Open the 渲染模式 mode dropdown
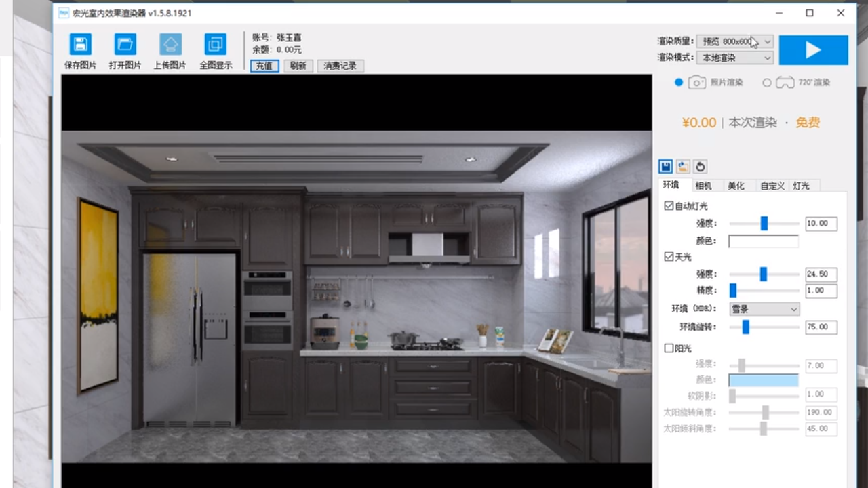Image resolution: width=868 pixels, height=488 pixels. tap(735, 58)
